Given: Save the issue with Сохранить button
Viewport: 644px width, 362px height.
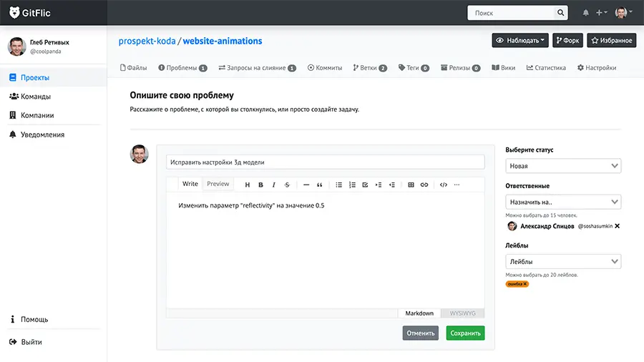Looking at the screenshot, I should pyautogui.click(x=465, y=333).
